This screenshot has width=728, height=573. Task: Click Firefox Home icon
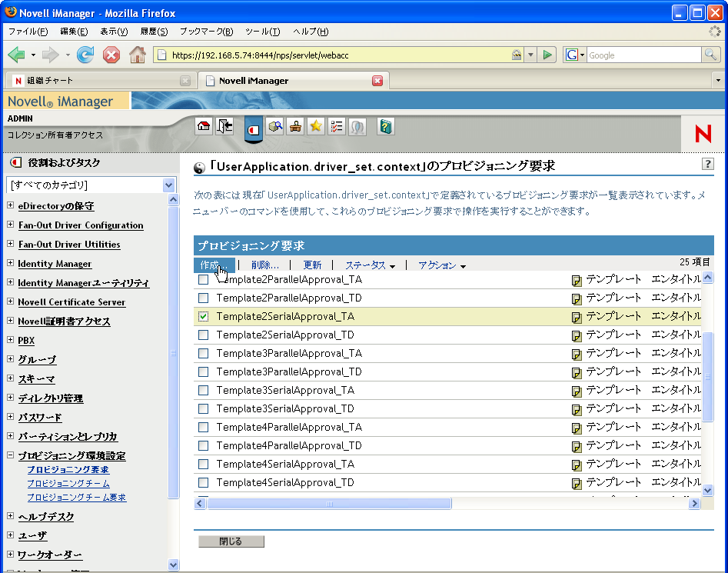[x=138, y=55]
